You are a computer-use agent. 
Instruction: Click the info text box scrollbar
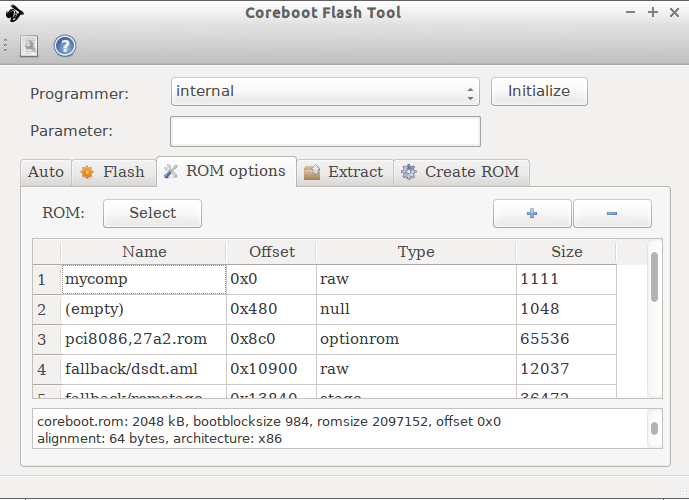654,429
